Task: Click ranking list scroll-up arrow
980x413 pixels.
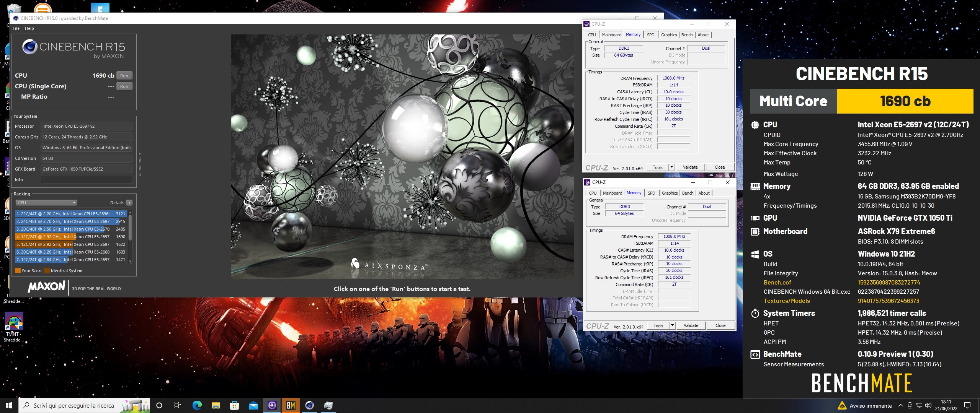Action: coord(130,212)
